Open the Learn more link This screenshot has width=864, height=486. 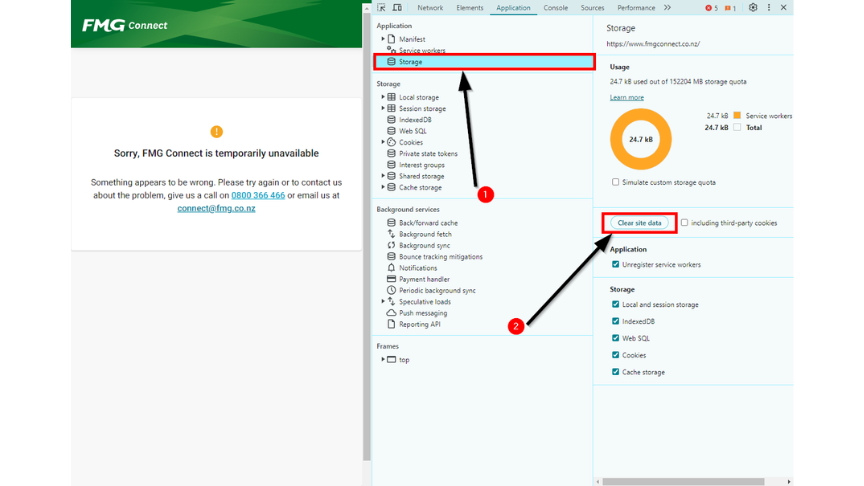(x=627, y=98)
